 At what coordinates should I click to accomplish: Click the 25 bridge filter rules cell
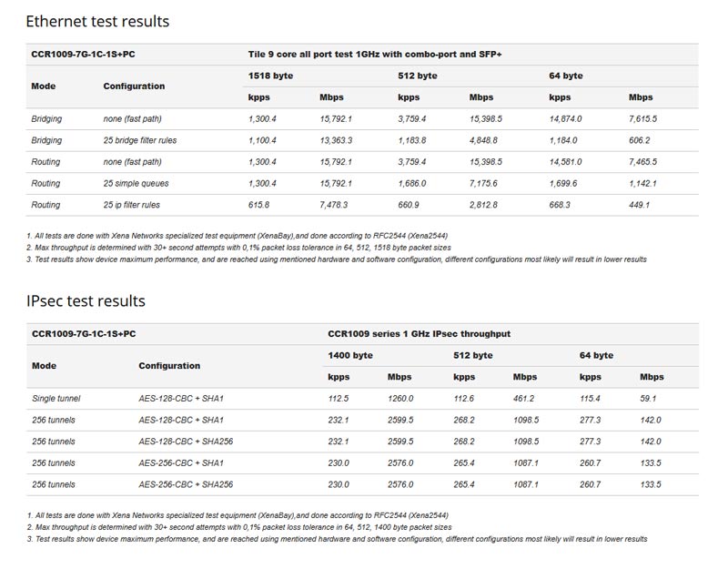coord(140,140)
